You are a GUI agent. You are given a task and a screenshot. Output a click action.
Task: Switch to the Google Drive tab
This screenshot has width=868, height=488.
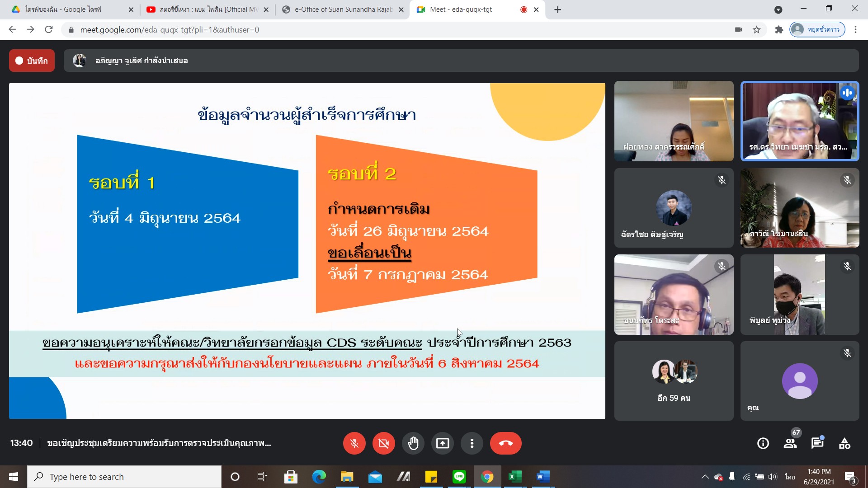pos(68,9)
